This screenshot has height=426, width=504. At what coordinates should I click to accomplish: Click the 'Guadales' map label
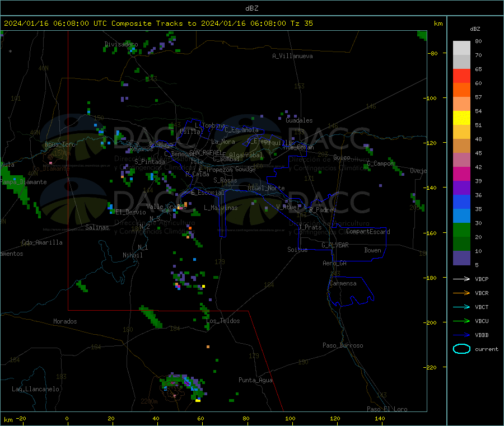299,120
